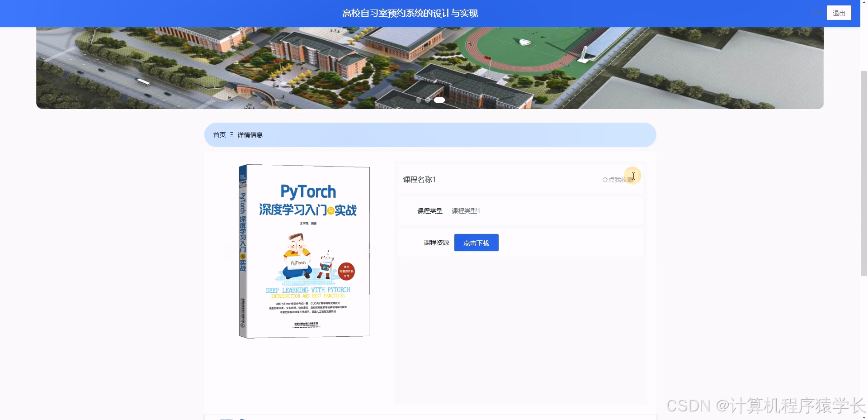The height and width of the screenshot is (420, 868).
Task: Open the 首页 breadcrumb link
Action: coord(219,135)
